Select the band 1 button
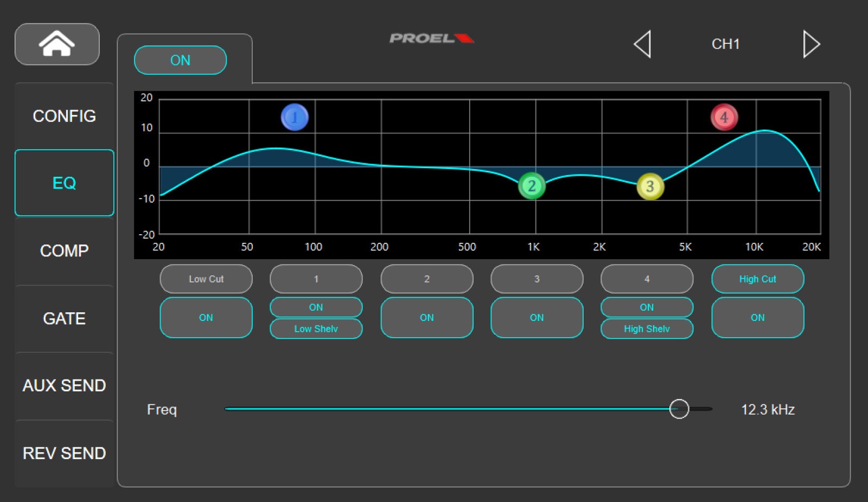Viewport: 868px width, 502px height. (316, 279)
